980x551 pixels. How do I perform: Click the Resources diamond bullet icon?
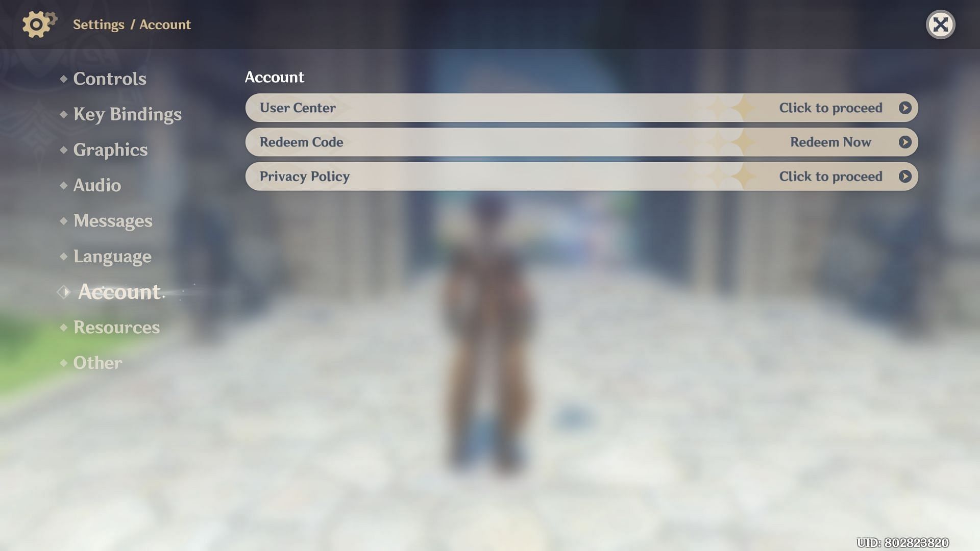(63, 328)
